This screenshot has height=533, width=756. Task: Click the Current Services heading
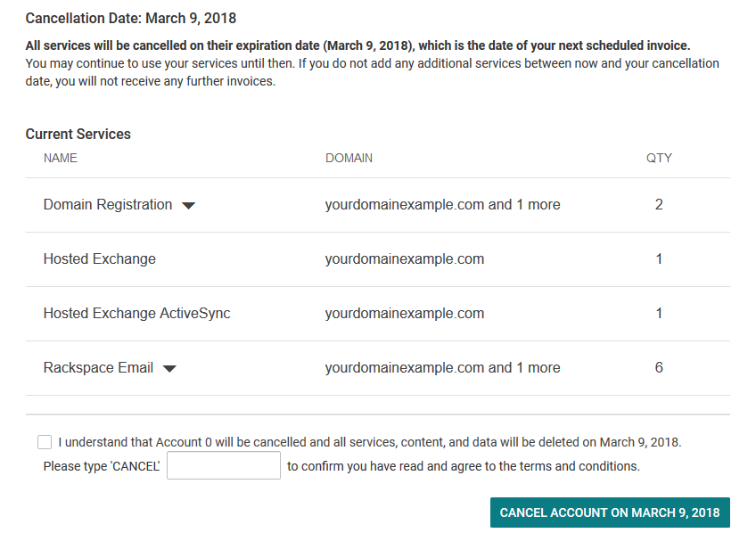coord(78,135)
